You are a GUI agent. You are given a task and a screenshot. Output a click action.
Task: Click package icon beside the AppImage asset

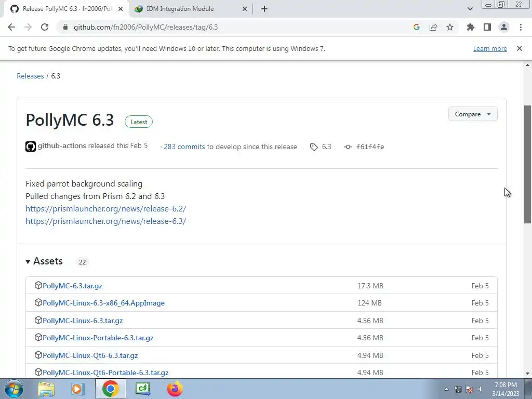tap(38, 302)
